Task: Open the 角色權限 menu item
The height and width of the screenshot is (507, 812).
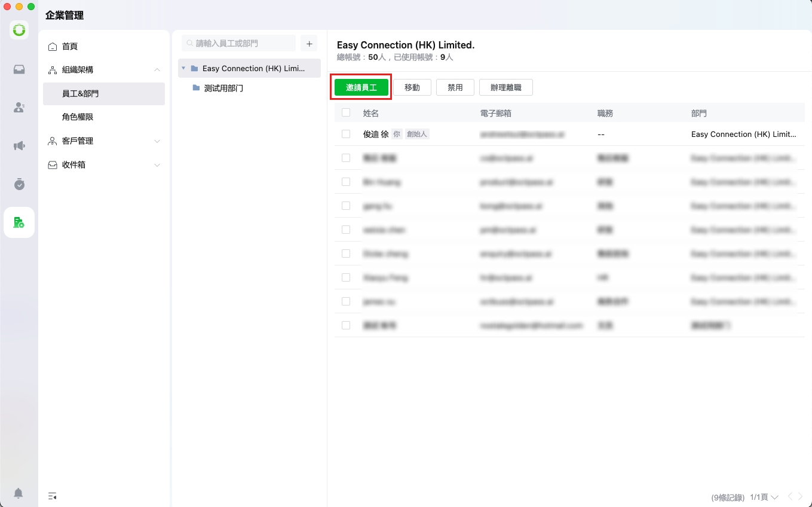Action: pyautogui.click(x=78, y=117)
